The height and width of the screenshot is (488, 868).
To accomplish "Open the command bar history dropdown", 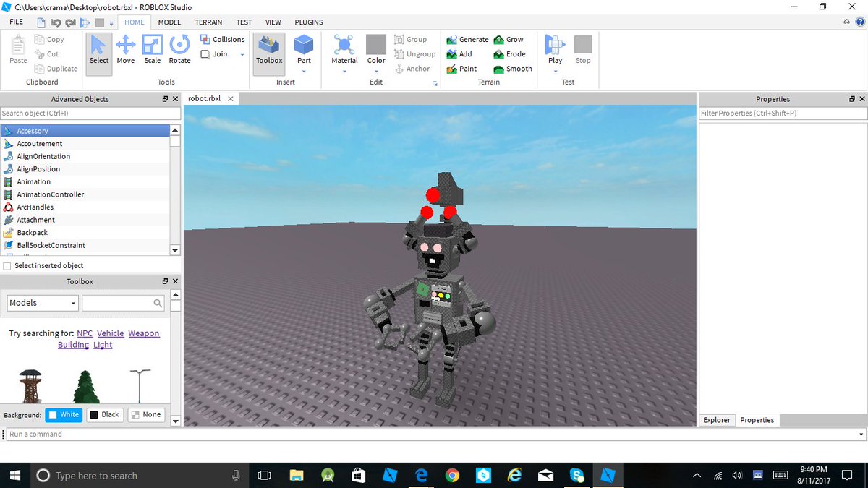I will pyautogui.click(x=861, y=435).
